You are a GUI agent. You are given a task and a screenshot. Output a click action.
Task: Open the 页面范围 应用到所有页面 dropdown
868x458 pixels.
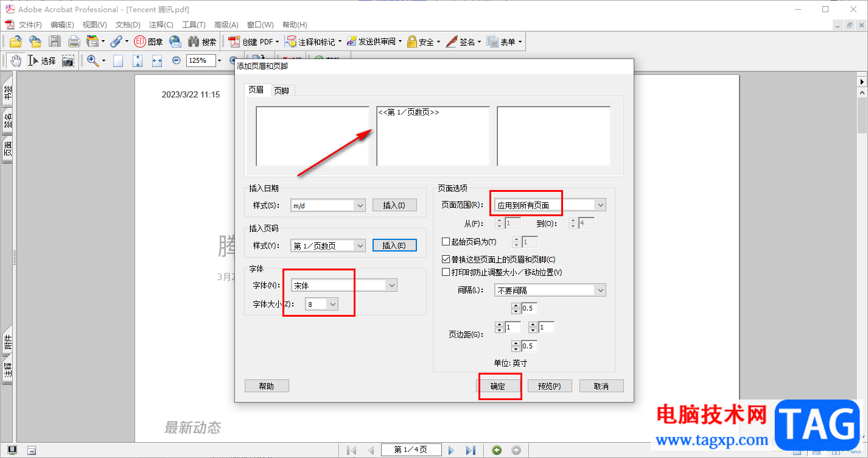pos(600,205)
